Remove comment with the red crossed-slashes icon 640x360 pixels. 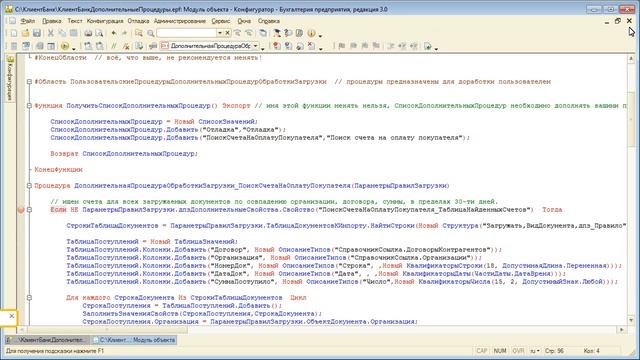[126, 46]
